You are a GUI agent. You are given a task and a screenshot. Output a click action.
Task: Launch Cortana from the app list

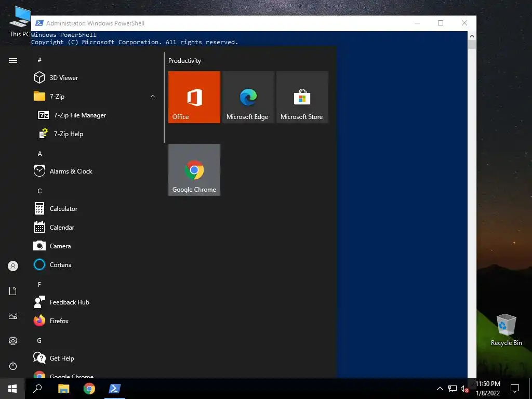95,264
